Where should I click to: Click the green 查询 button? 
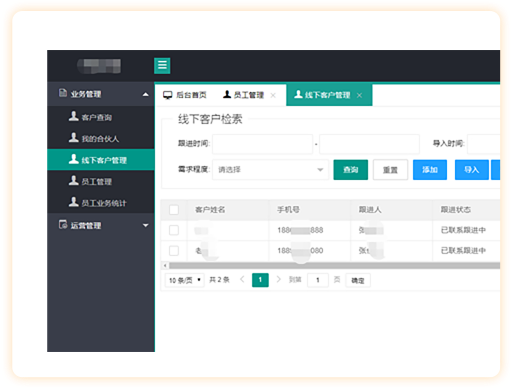[x=351, y=170]
